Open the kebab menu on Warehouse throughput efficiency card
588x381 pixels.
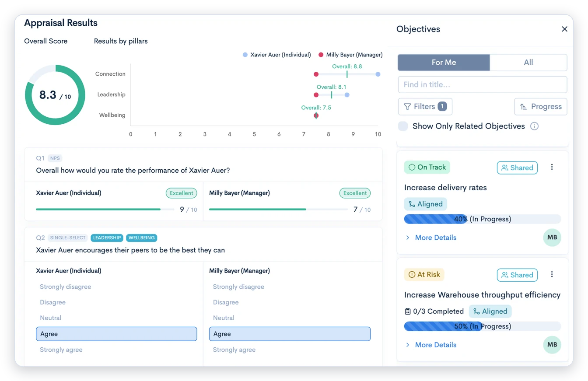[552, 274]
